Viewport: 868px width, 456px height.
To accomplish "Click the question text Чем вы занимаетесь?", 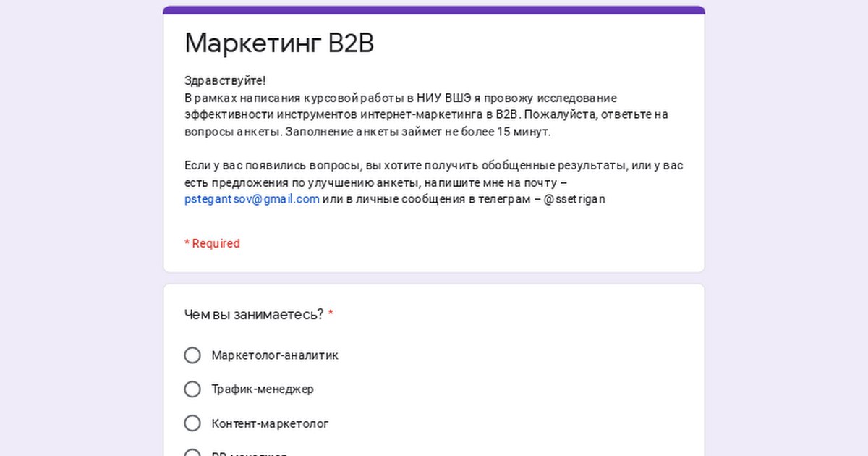I will pos(254,314).
